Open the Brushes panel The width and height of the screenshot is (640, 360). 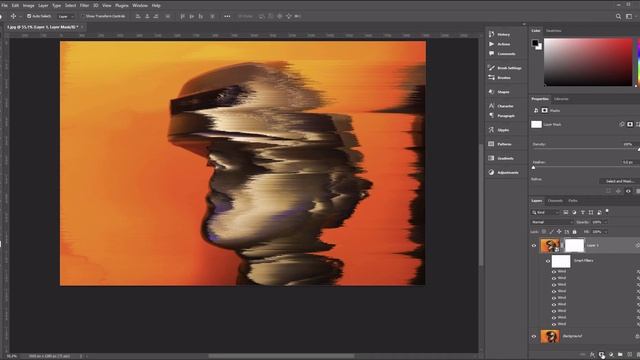pyautogui.click(x=500, y=78)
